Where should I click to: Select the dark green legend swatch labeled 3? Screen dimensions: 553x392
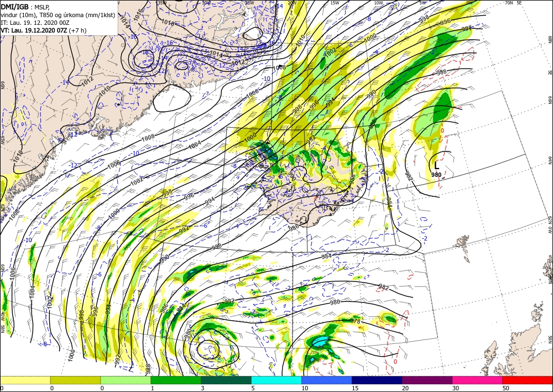pyautogui.click(x=226, y=380)
